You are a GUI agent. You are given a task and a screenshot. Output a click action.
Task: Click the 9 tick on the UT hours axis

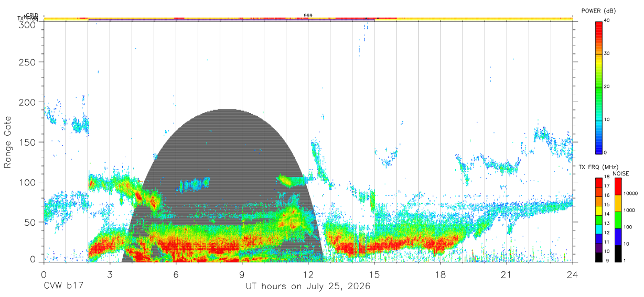(x=242, y=274)
